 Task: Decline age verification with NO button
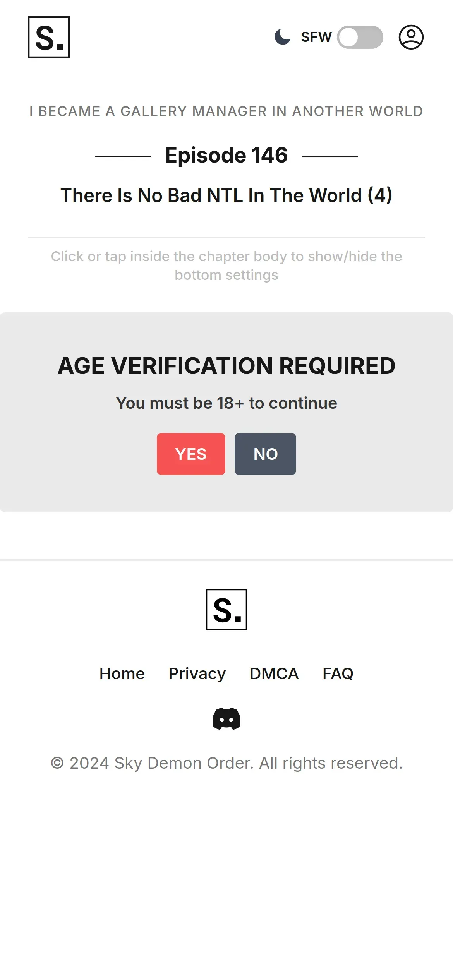click(265, 454)
